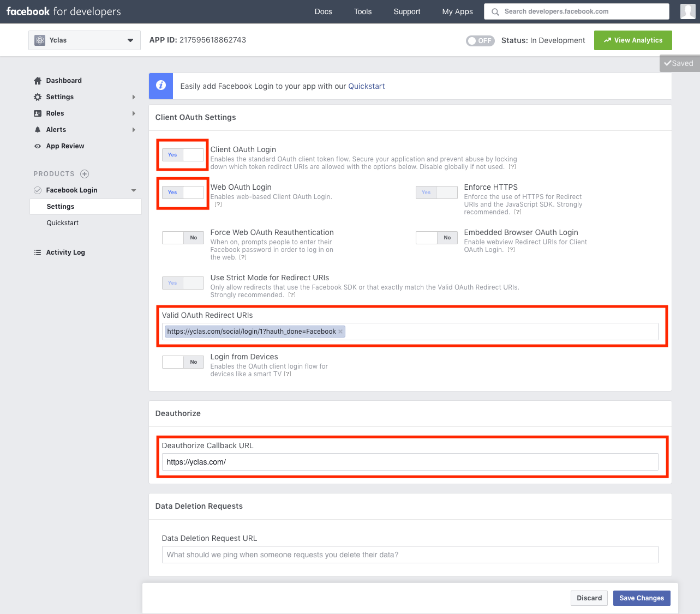
Task: Click the Save Changes button
Action: click(642, 598)
